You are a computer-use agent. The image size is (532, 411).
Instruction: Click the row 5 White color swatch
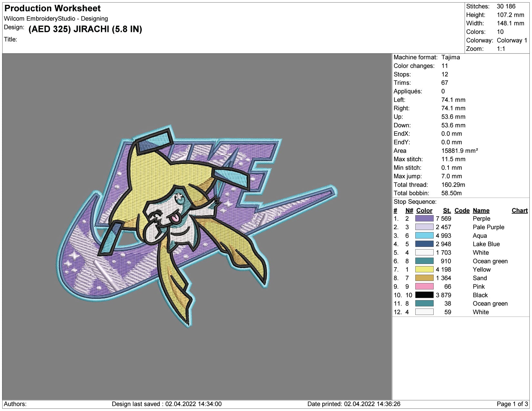click(x=424, y=252)
